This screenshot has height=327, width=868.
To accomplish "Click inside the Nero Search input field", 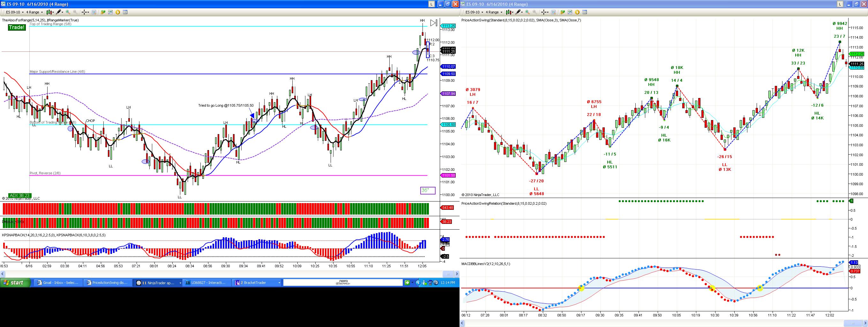I will [343, 283].
